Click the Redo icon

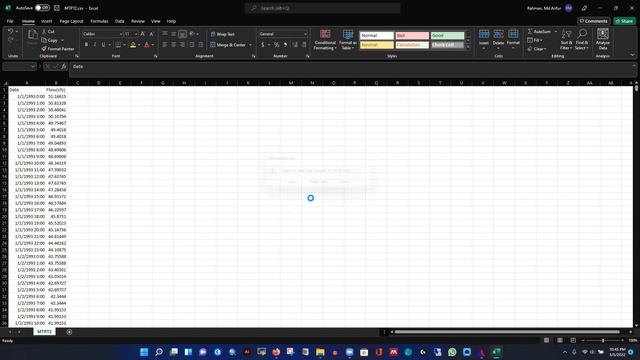click(x=11, y=40)
